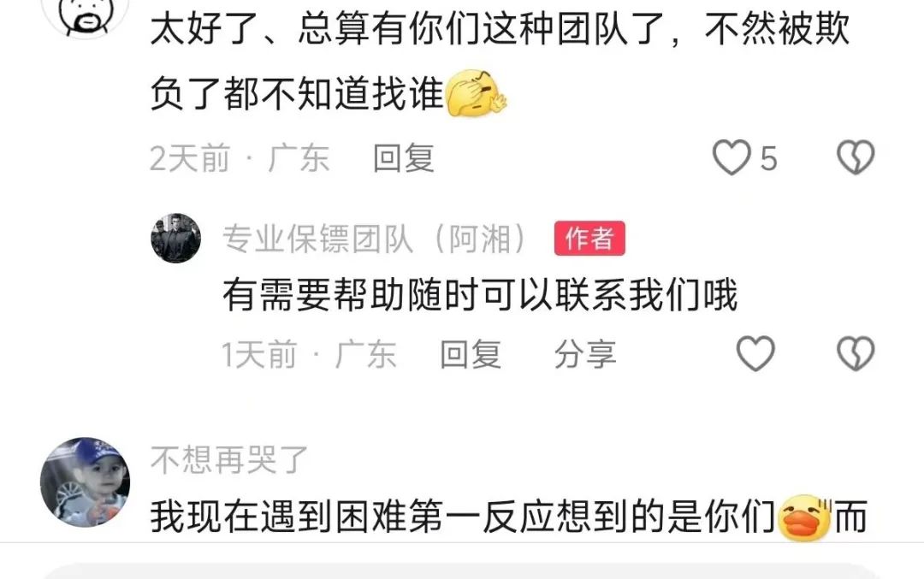Focus the comment input box at bottom
The height and width of the screenshot is (579, 924).
(x=462, y=570)
